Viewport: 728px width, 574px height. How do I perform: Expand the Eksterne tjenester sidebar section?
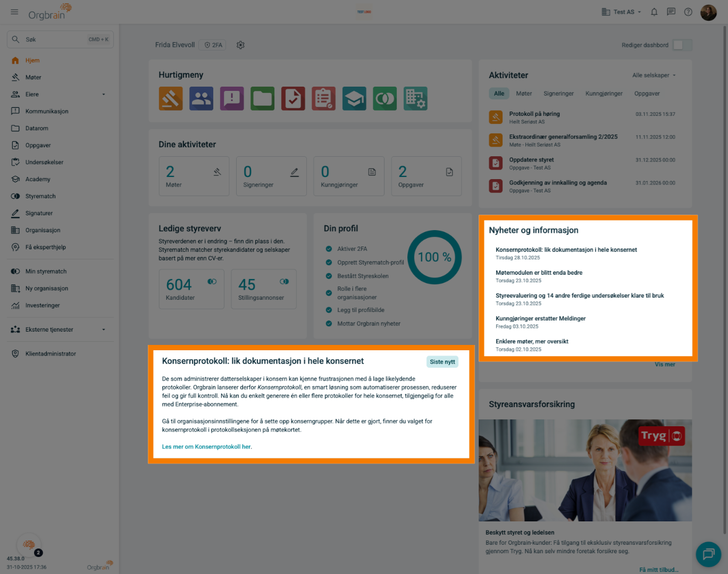(x=60, y=330)
